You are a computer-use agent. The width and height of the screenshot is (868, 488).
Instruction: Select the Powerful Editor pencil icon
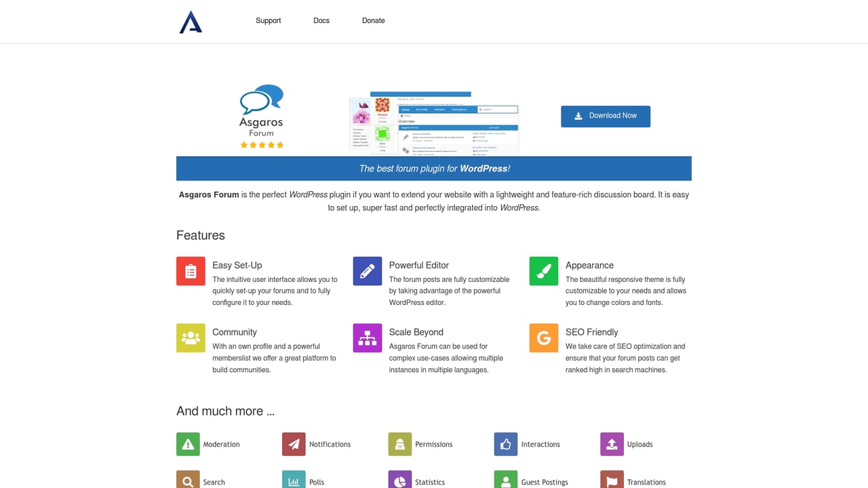pos(367,270)
